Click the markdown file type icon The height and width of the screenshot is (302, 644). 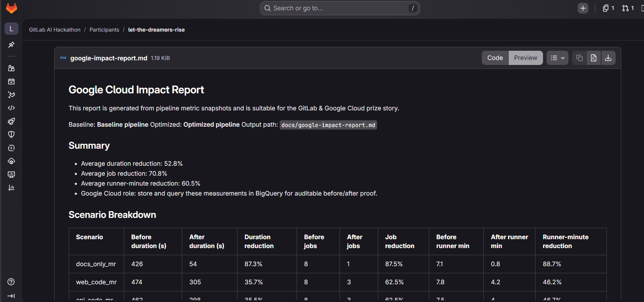pos(63,58)
